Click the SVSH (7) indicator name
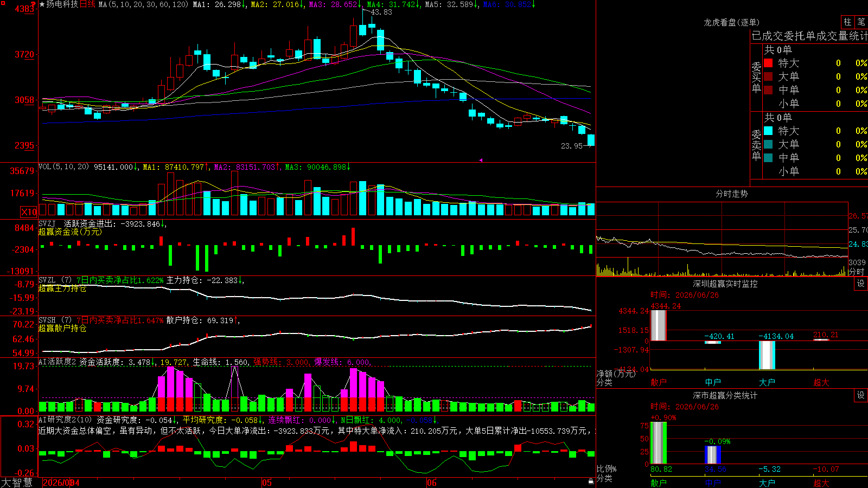 [x=55, y=320]
